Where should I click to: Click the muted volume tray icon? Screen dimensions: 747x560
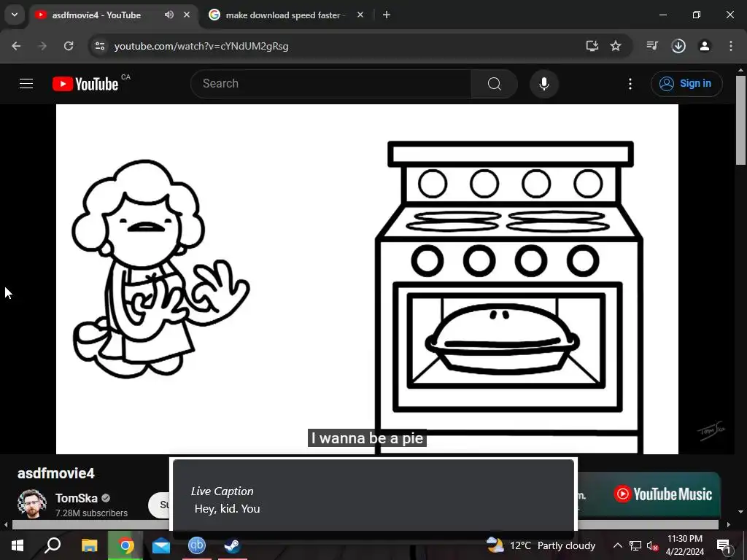pos(652,545)
